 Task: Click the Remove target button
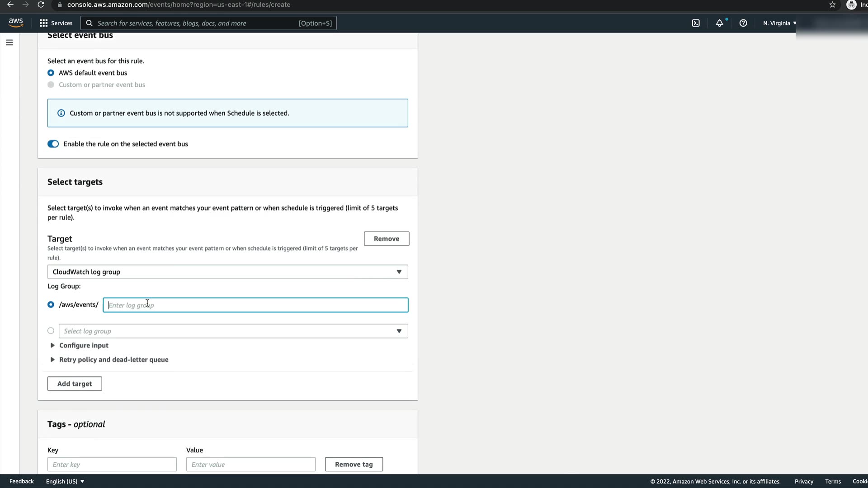tap(386, 239)
